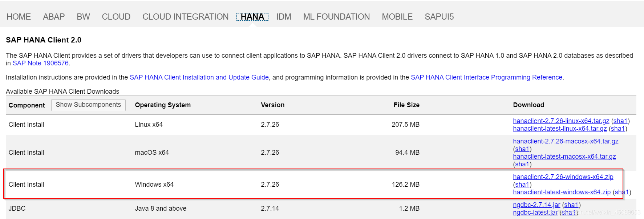The image size is (644, 219).
Task: Download hanaclient-latest-windows-x64.zip
Action: point(562,192)
